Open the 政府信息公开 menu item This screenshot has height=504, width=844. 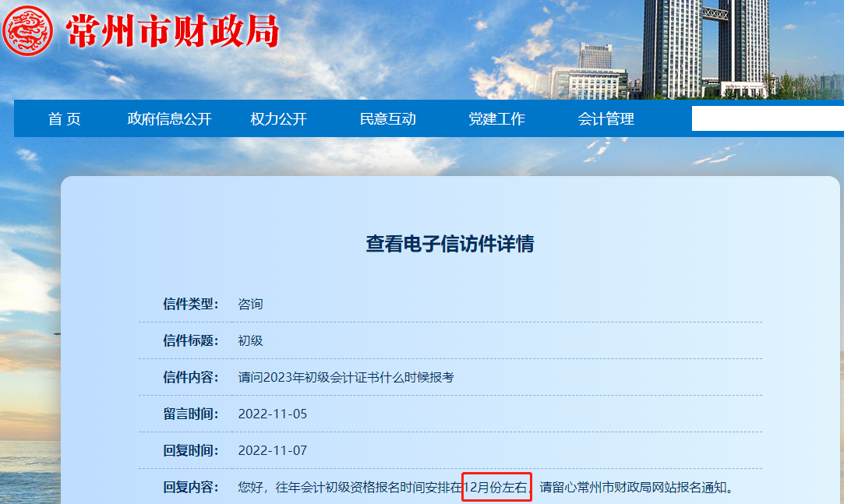169,119
